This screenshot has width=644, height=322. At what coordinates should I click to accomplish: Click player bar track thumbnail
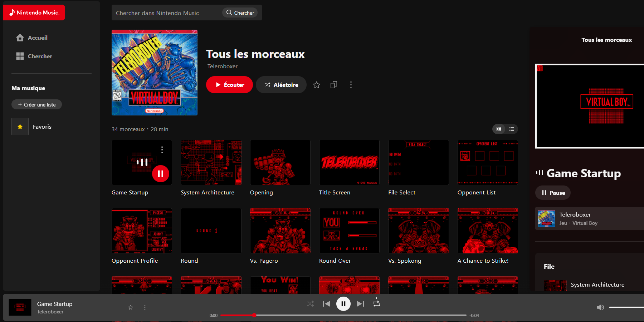point(20,307)
